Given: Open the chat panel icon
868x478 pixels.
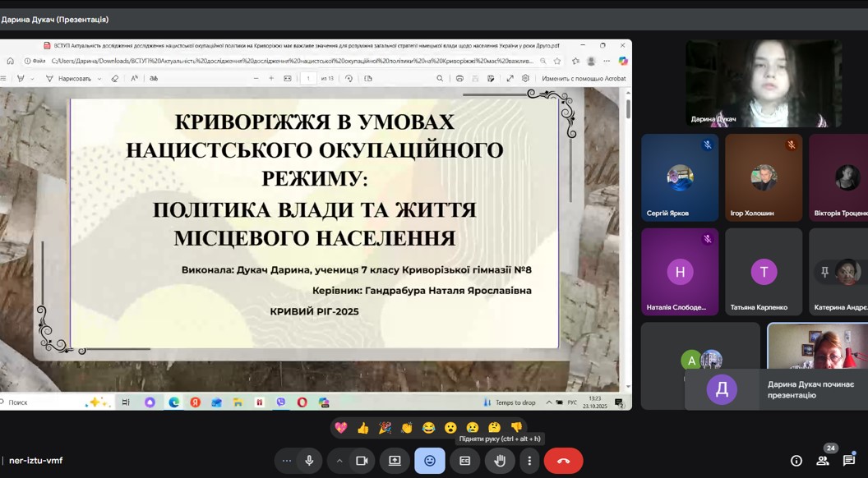Looking at the screenshot, I should [x=848, y=461].
